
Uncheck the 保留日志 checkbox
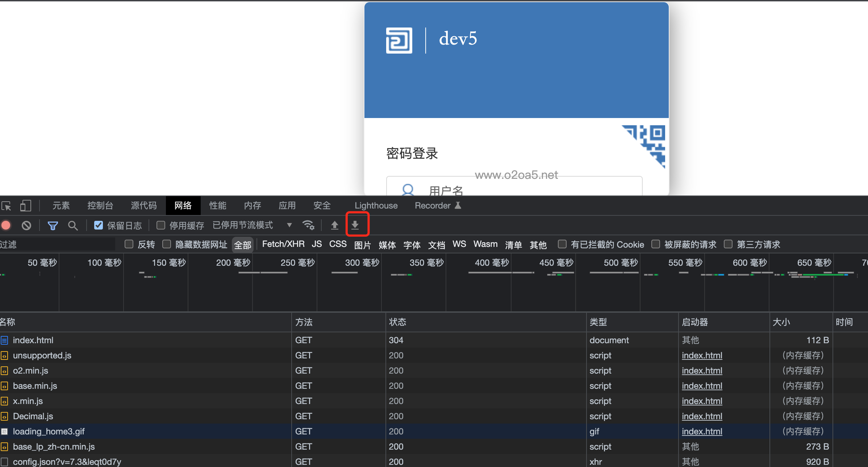coord(98,225)
